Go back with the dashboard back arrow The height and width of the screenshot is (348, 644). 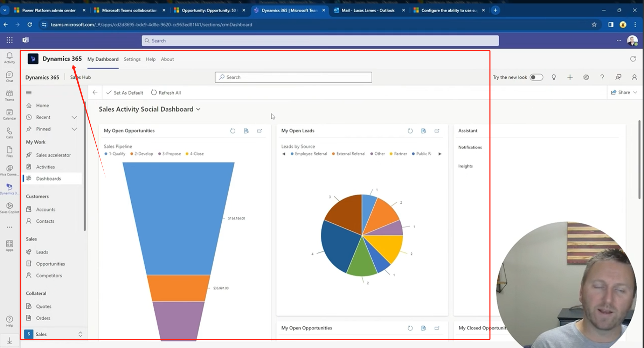95,92
